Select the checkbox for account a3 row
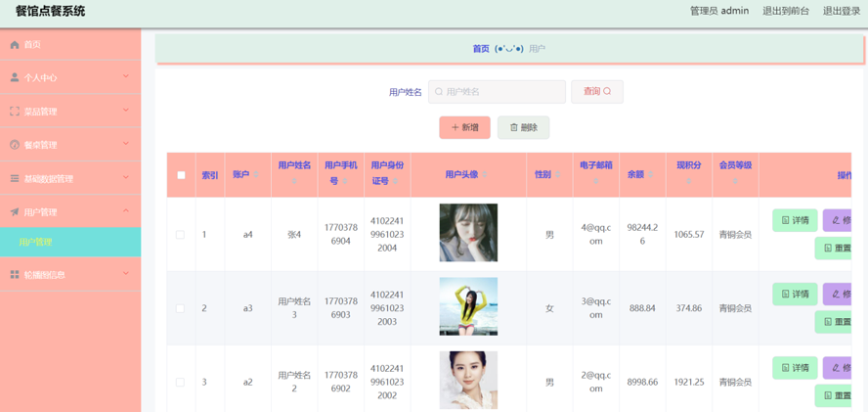The width and height of the screenshot is (868, 412). (180, 308)
